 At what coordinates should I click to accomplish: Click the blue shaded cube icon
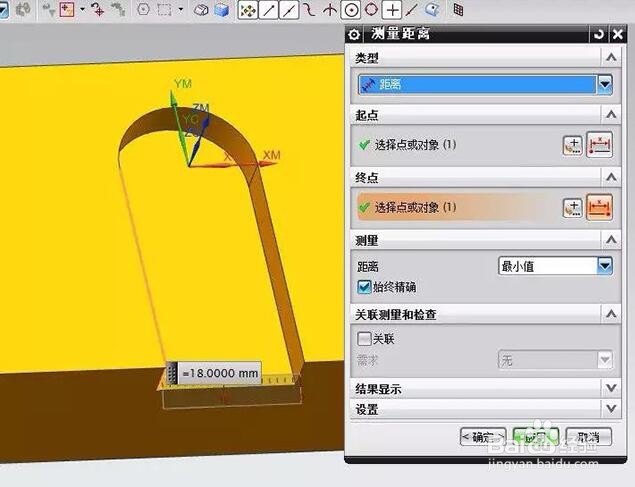pos(222,10)
